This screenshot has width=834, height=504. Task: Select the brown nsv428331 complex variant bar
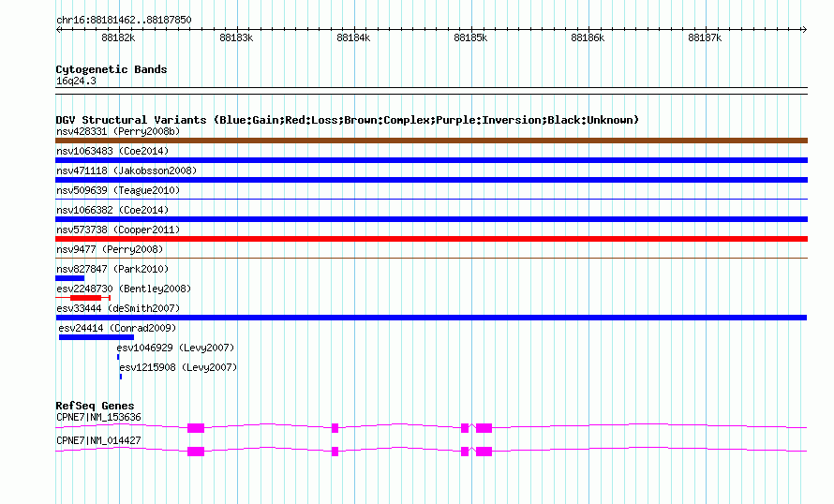pyautogui.click(x=431, y=141)
